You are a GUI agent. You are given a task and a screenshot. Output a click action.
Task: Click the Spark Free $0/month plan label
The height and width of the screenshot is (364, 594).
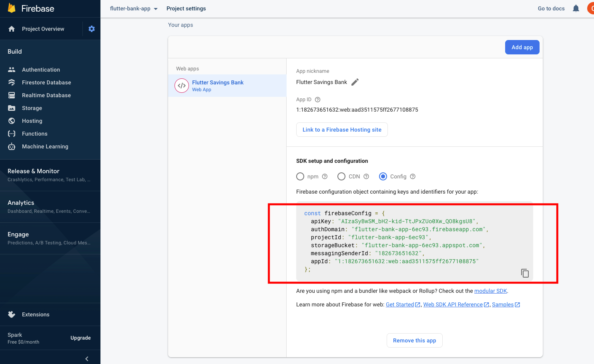(23, 338)
